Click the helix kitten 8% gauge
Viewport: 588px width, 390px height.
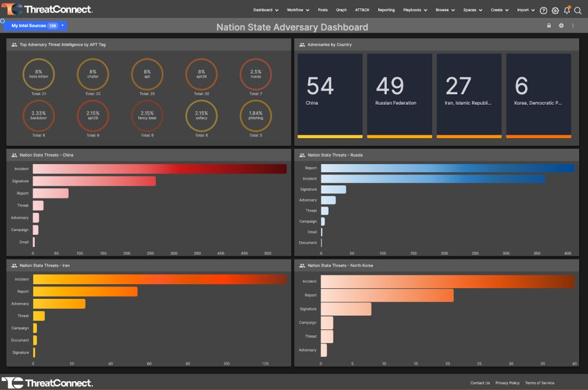39,74
